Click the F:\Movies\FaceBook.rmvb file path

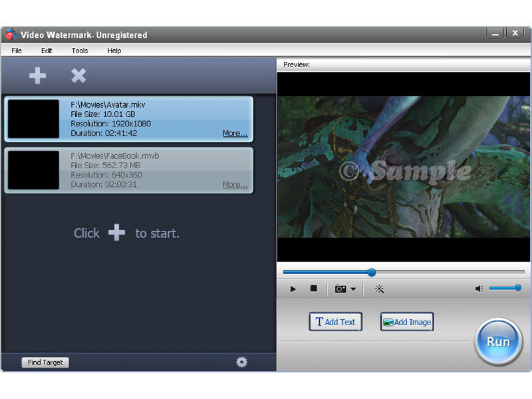pos(114,156)
